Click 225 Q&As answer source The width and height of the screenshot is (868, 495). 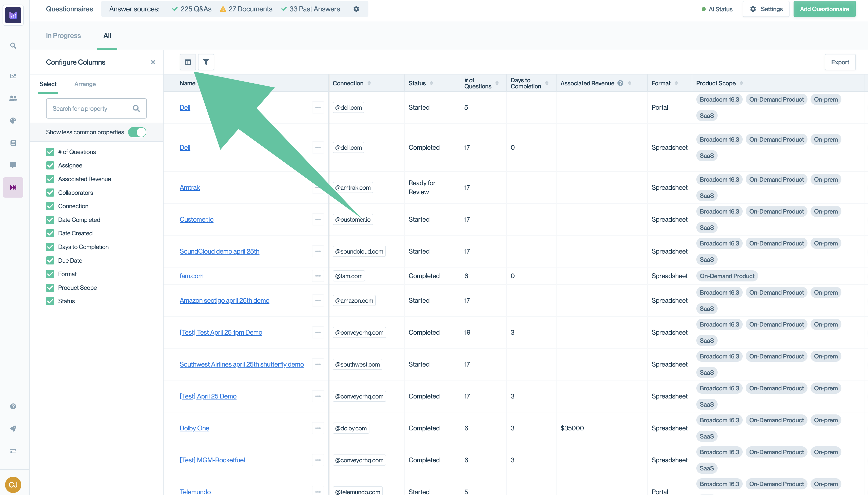(x=192, y=9)
